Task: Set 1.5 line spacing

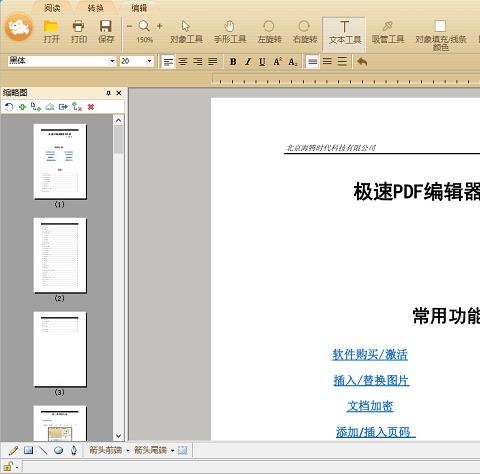Action: click(327, 62)
